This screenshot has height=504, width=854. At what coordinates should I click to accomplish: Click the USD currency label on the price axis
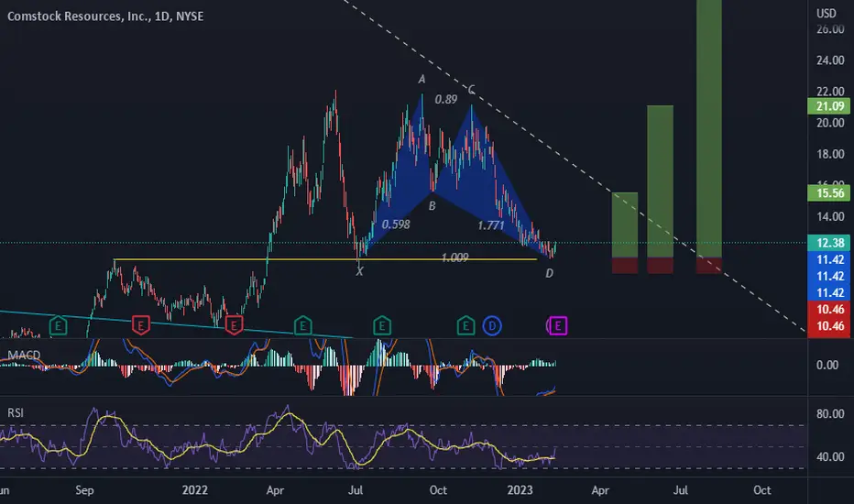tap(827, 13)
